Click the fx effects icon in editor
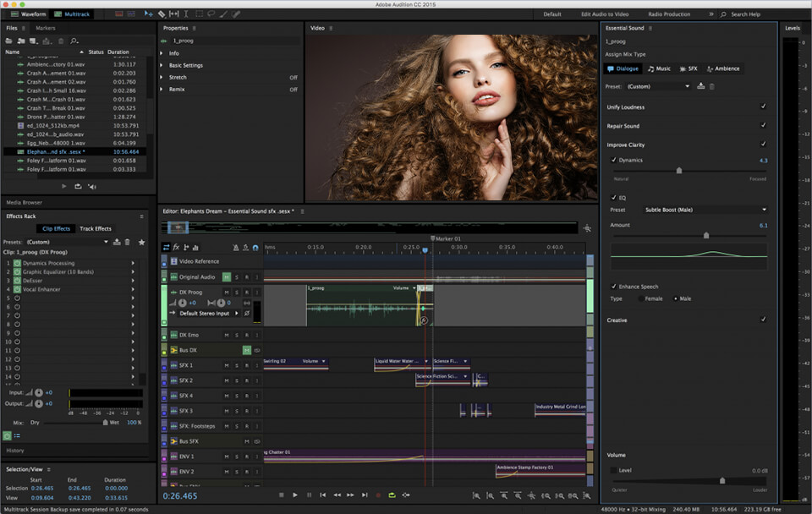 pyautogui.click(x=176, y=248)
